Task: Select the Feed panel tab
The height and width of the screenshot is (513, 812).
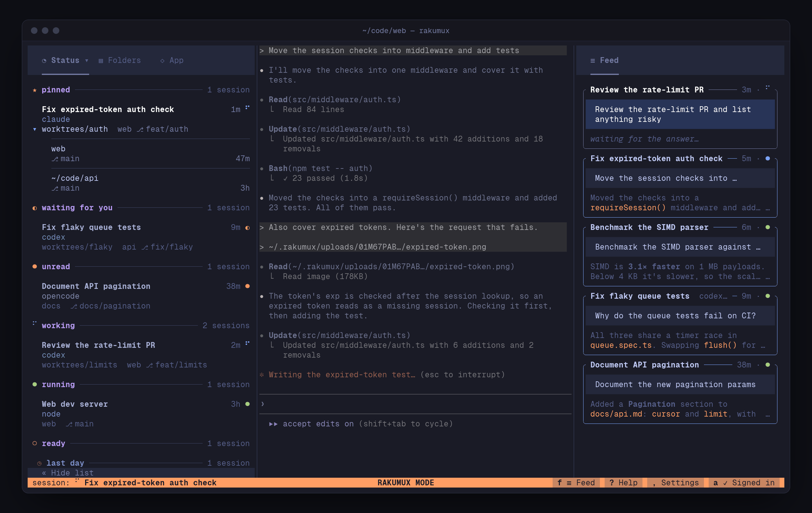Action: pyautogui.click(x=604, y=60)
